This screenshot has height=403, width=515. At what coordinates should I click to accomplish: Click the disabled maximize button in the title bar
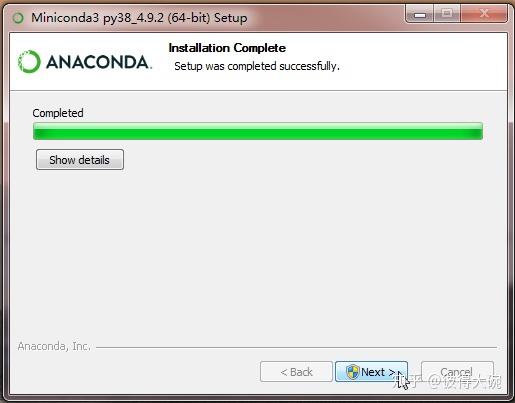pyautogui.click(x=447, y=14)
